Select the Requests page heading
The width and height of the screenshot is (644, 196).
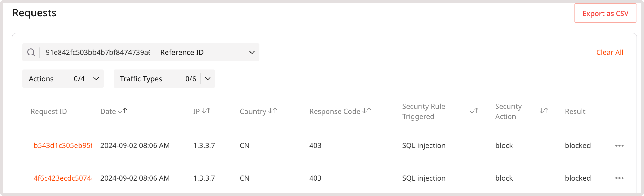click(34, 13)
